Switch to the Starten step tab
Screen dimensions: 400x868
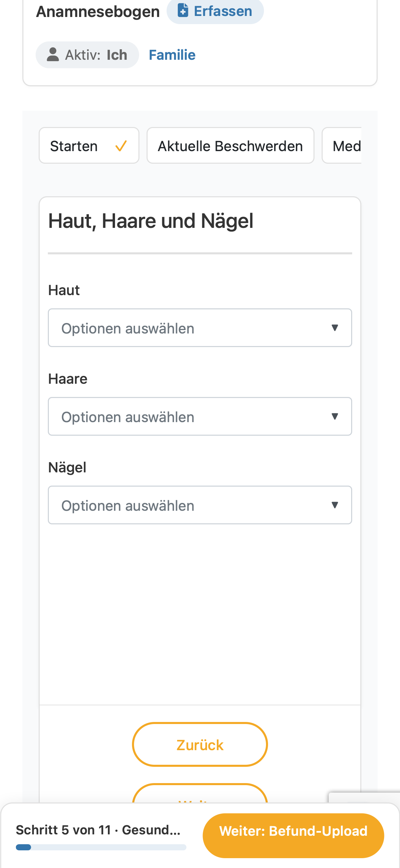89,146
